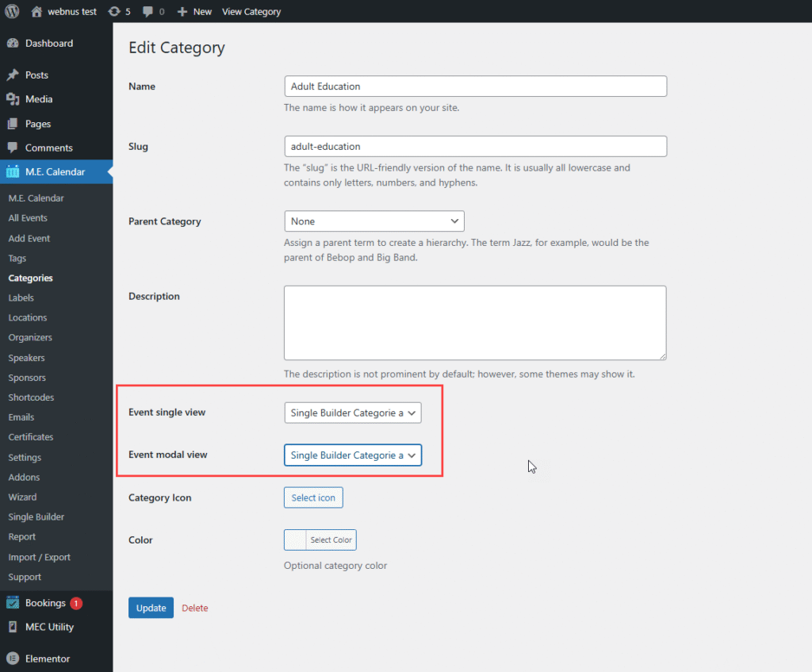Click the home icon beside webnus test
Image resolution: width=812 pixels, height=672 pixels.
36,12
